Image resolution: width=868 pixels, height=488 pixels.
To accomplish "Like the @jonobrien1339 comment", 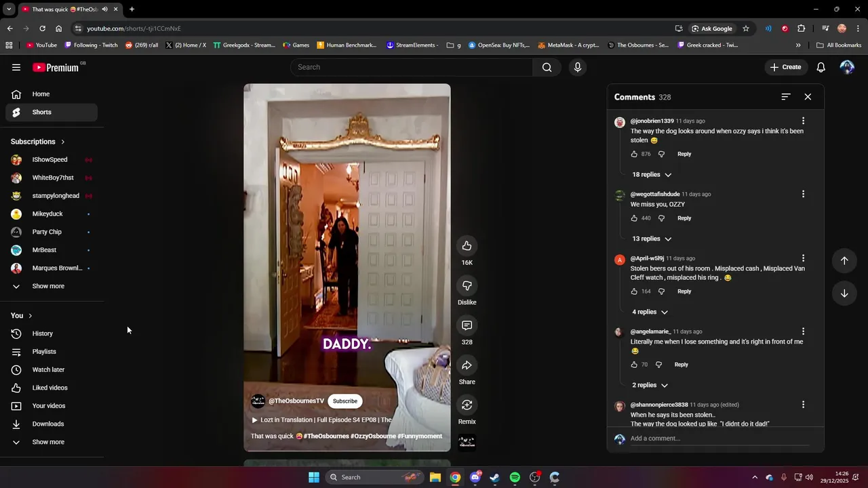I will (634, 154).
